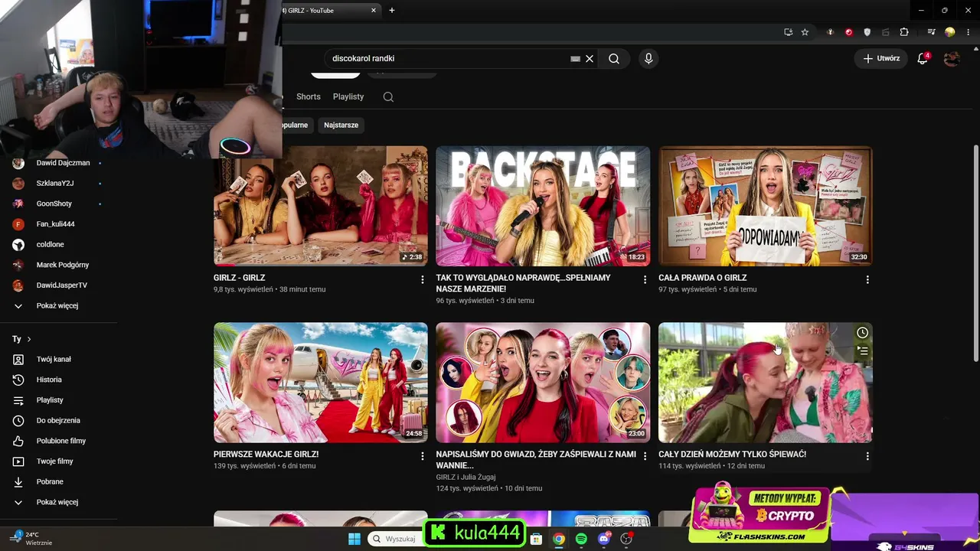Open the YouTube account avatar menu
980x551 pixels.
click(952, 58)
